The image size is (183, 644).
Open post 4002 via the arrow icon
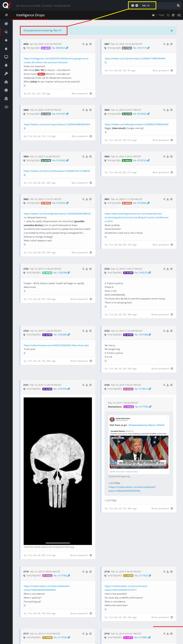click(90, 44)
